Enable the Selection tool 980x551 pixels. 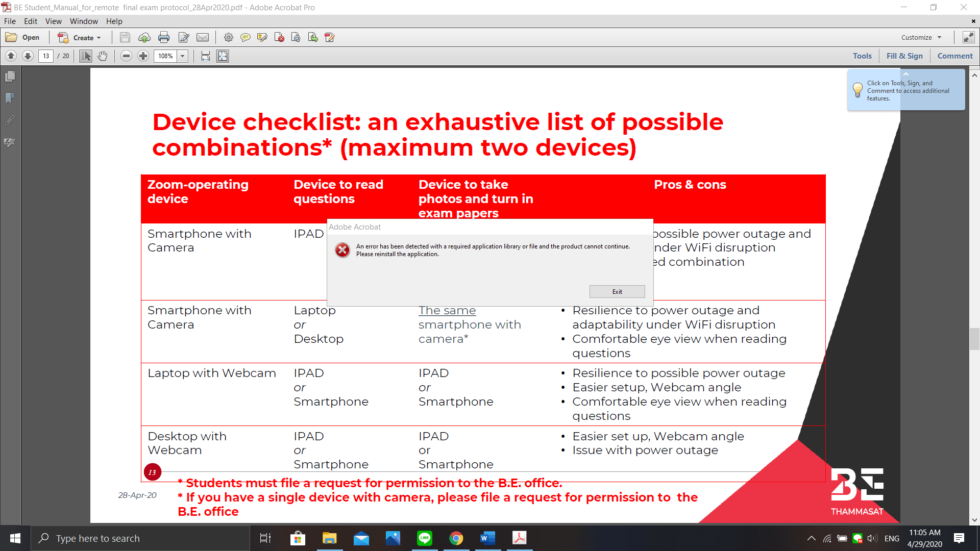coord(85,56)
